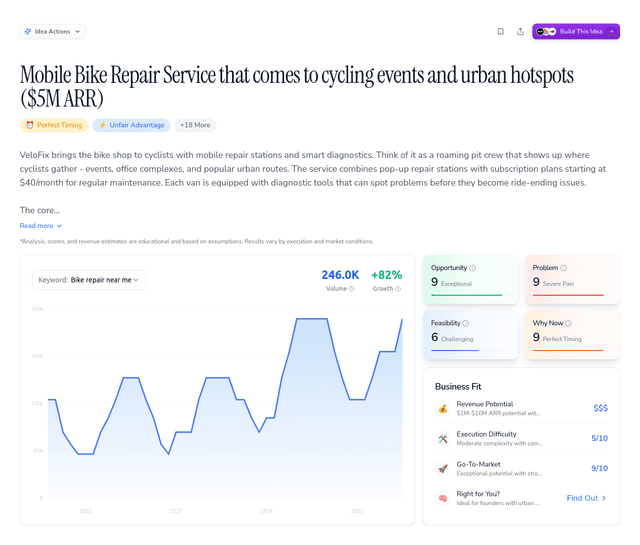Follow the Find Out link

pos(586,498)
